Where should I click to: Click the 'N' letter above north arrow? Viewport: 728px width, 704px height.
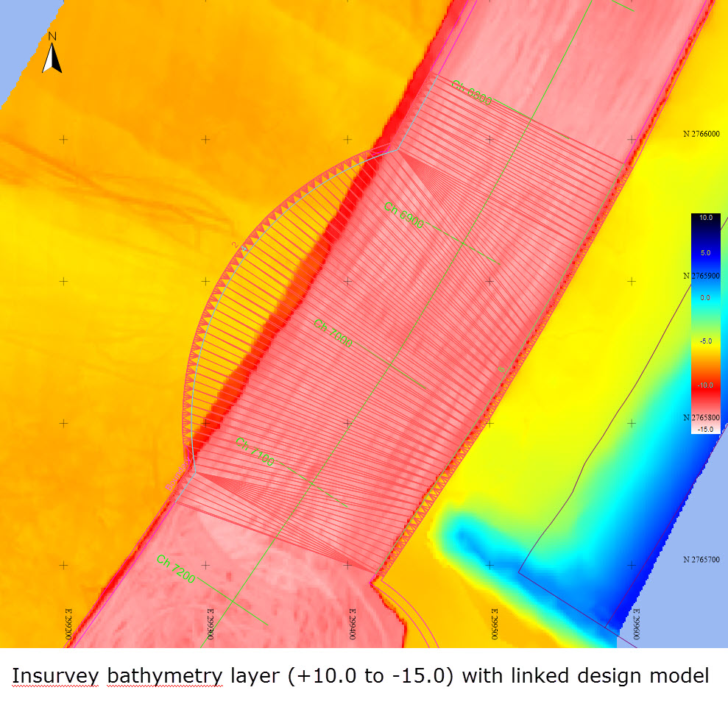52,36
